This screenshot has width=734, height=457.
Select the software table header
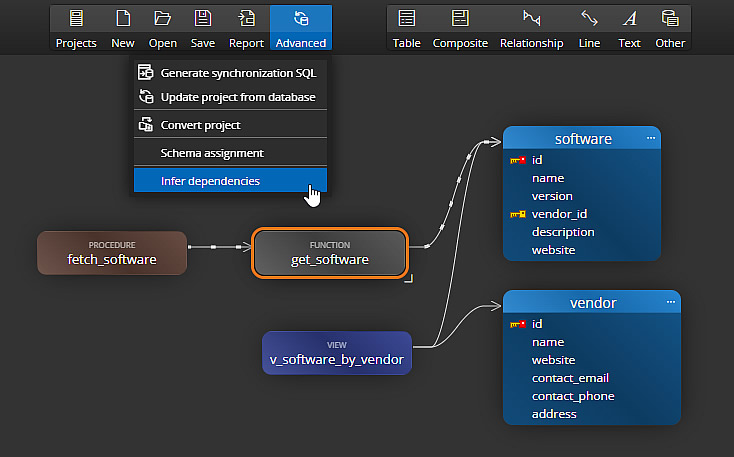pyautogui.click(x=582, y=139)
